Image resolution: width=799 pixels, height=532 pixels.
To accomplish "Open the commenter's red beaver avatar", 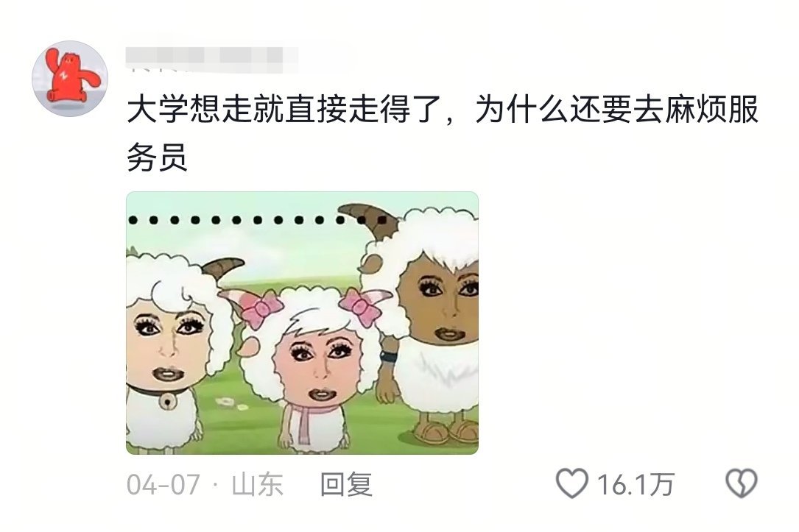I will coord(70,79).
